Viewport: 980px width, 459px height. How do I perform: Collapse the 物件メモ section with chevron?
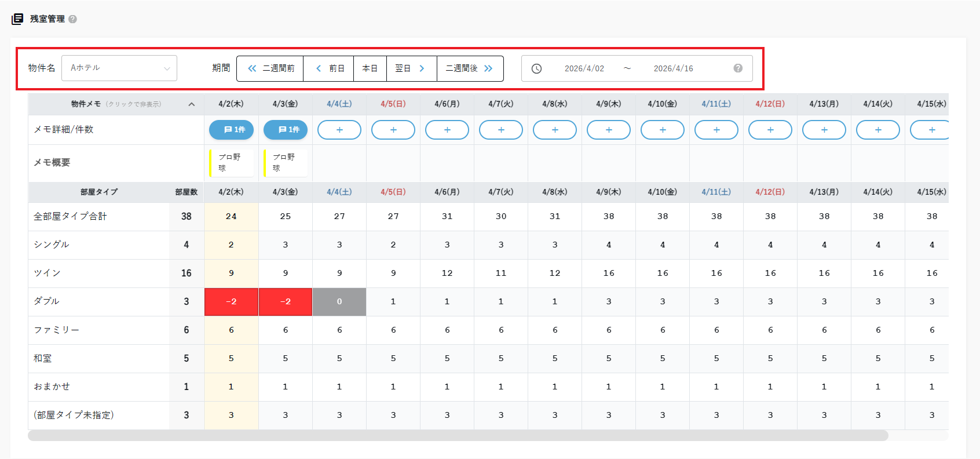[192, 104]
